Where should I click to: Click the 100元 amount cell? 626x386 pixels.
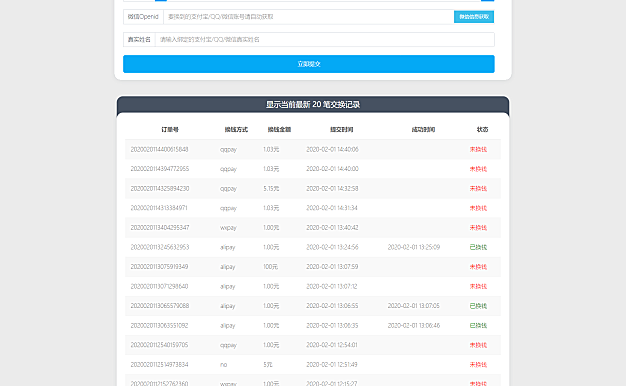pyautogui.click(x=270, y=267)
